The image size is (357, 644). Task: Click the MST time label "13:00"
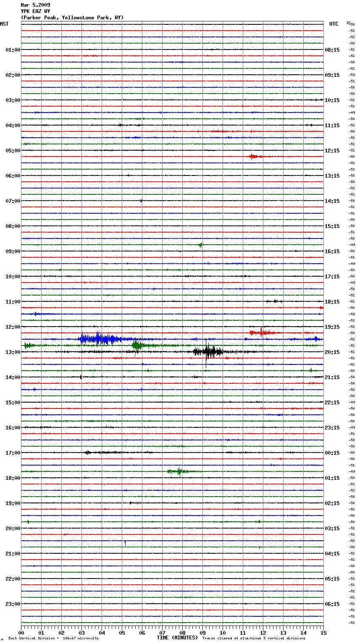pyautogui.click(x=13, y=352)
